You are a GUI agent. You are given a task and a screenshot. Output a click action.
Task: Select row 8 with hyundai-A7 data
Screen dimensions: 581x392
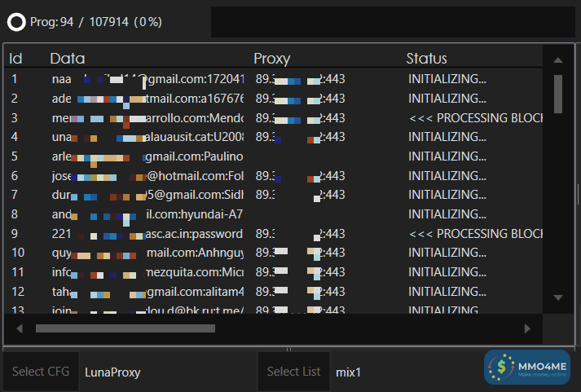click(273, 214)
